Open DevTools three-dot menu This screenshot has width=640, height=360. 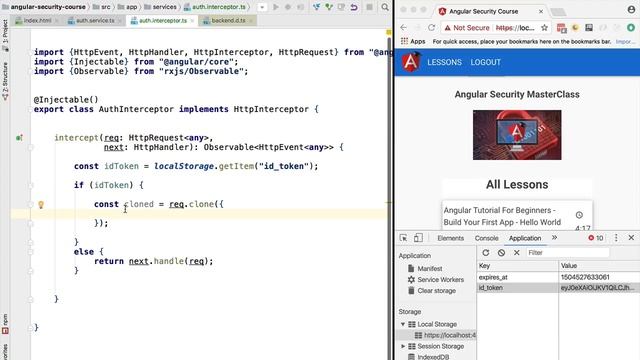click(x=616, y=238)
